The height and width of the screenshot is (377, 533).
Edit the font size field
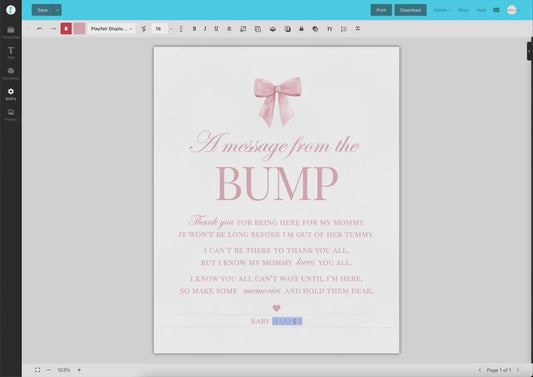click(160, 29)
